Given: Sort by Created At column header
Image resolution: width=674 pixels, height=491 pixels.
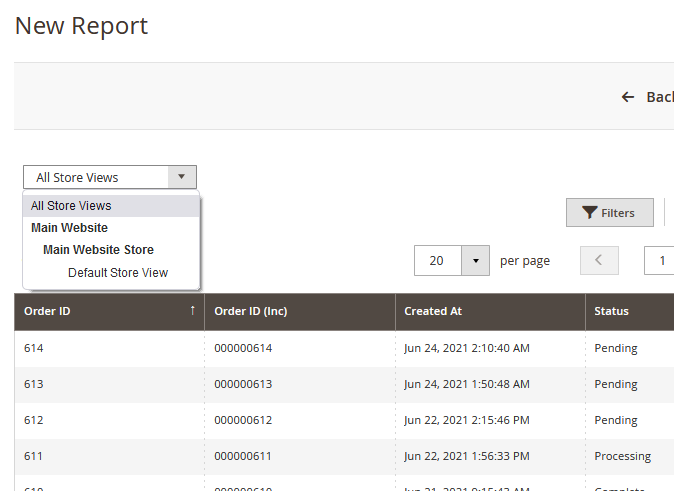Looking at the screenshot, I should tap(433, 311).
